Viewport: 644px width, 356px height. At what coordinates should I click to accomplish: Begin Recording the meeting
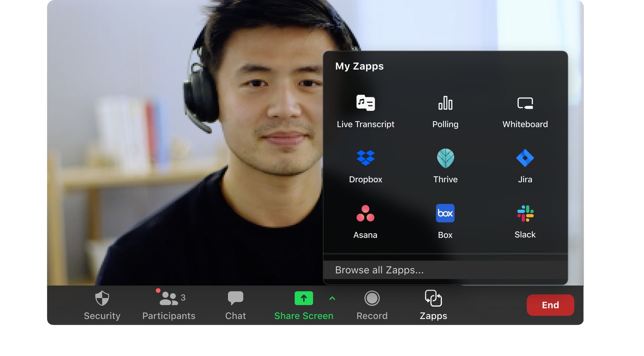(372, 305)
